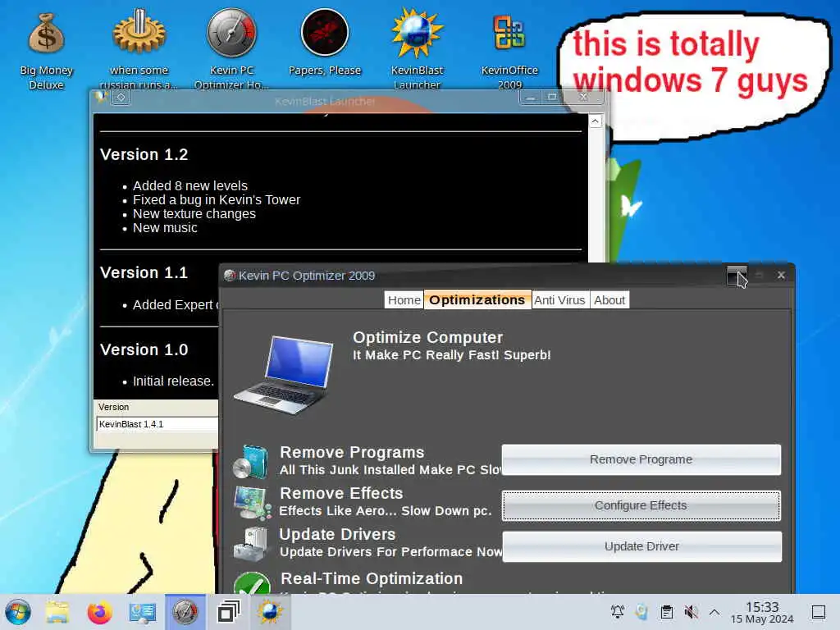Click the Update Drivers hardware icon

tap(250, 545)
